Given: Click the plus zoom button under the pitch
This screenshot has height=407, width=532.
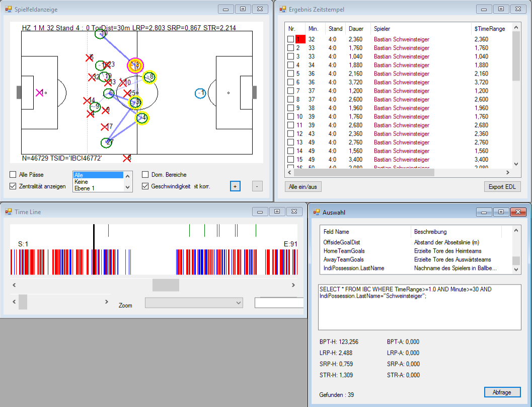Looking at the screenshot, I should click(x=235, y=186).
